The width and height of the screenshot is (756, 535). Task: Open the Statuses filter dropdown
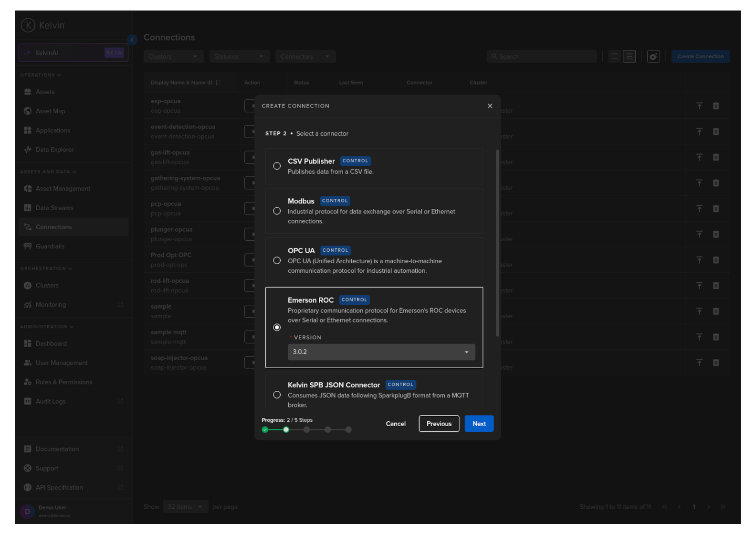[x=239, y=56]
